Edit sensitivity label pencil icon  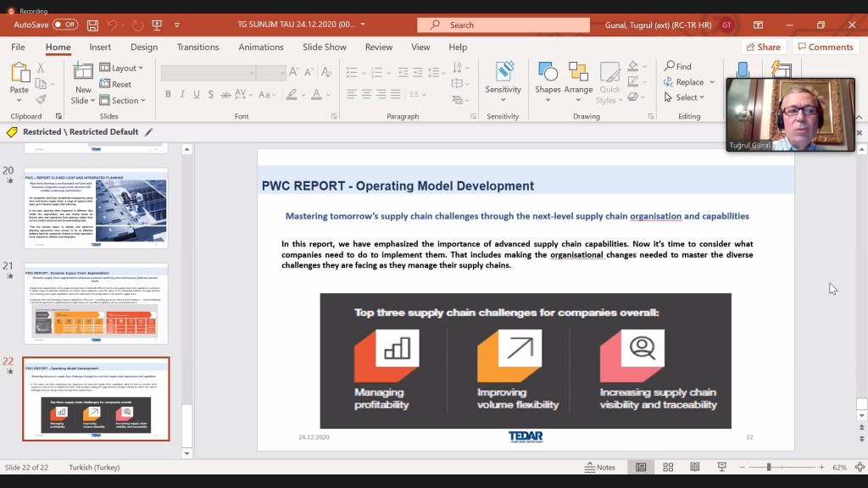coord(148,131)
